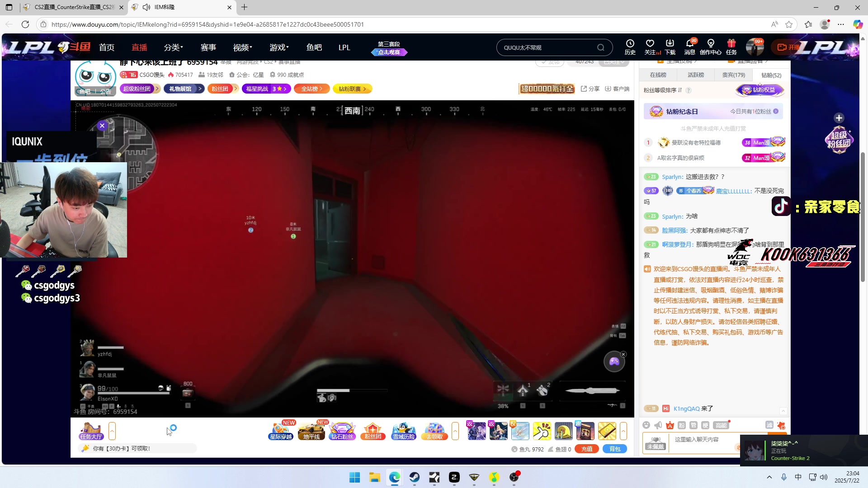Click the 管 manage chat icon
868x488 pixels.
pyautogui.click(x=693, y=425)
